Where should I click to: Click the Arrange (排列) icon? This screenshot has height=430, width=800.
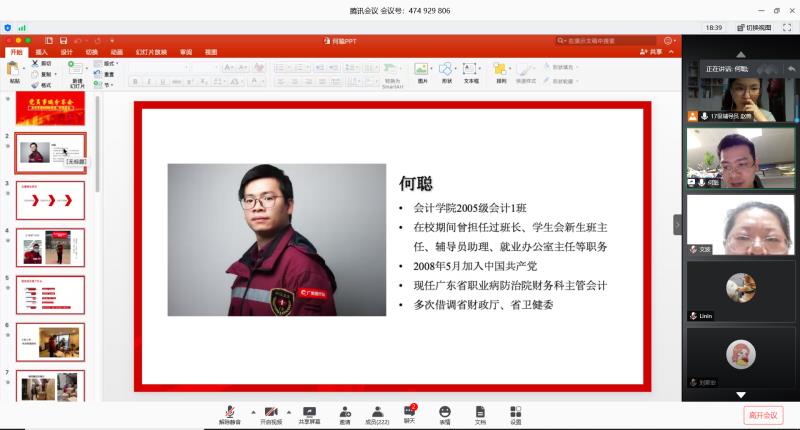pyautogui.click(x=500, y=69)
